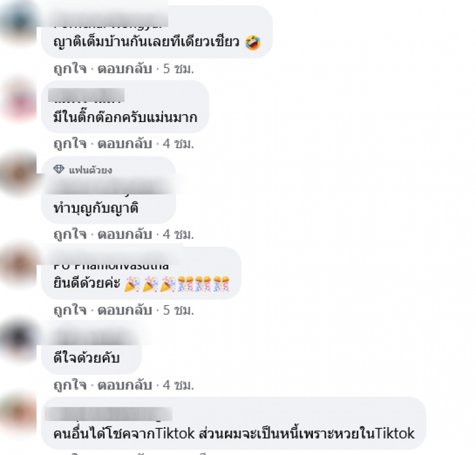Click the แฟนตัวยง badge label
This screenshot has width=476, height=455.
[x=90, y=170]
